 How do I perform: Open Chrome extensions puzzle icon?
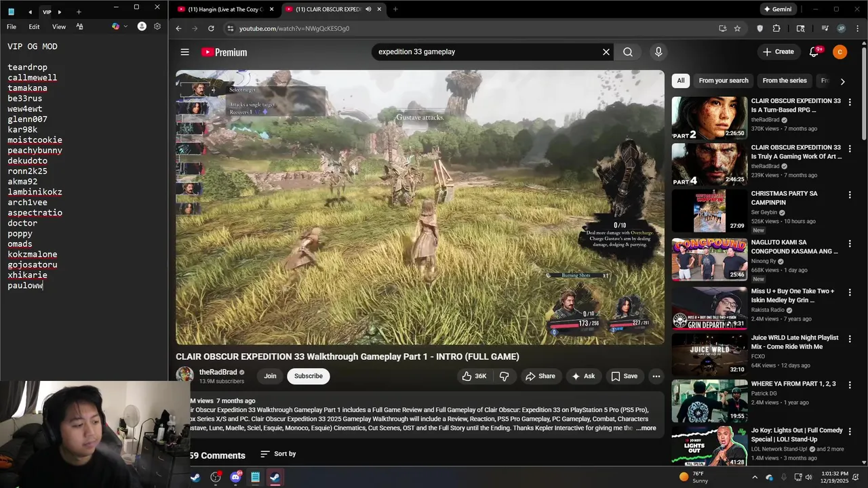pos(776,28)
